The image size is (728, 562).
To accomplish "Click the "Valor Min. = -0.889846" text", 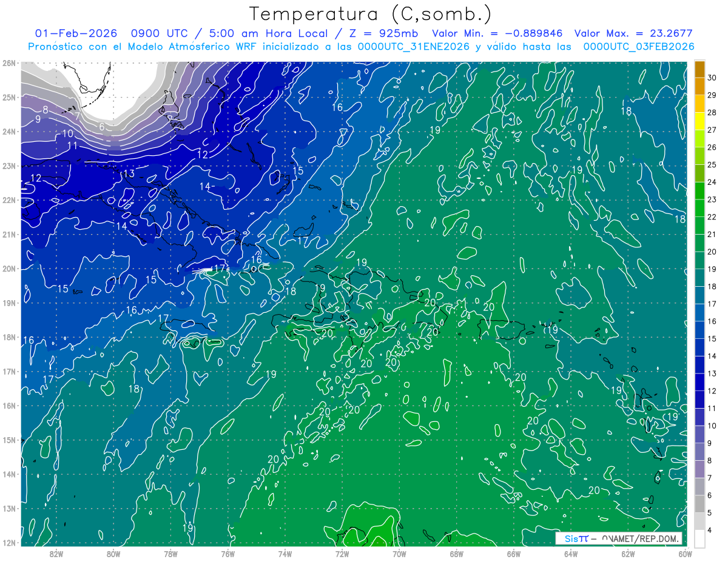I will [497, 33].
